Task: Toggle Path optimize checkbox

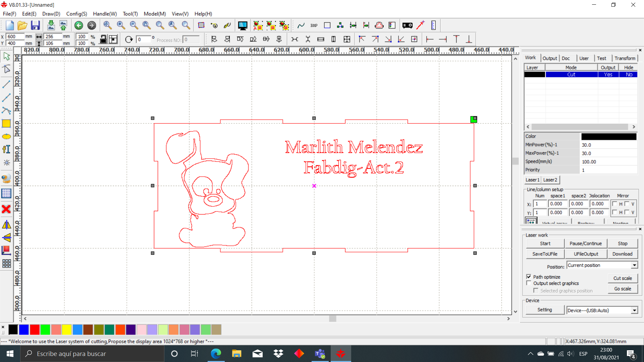Action: click(528, 276)
